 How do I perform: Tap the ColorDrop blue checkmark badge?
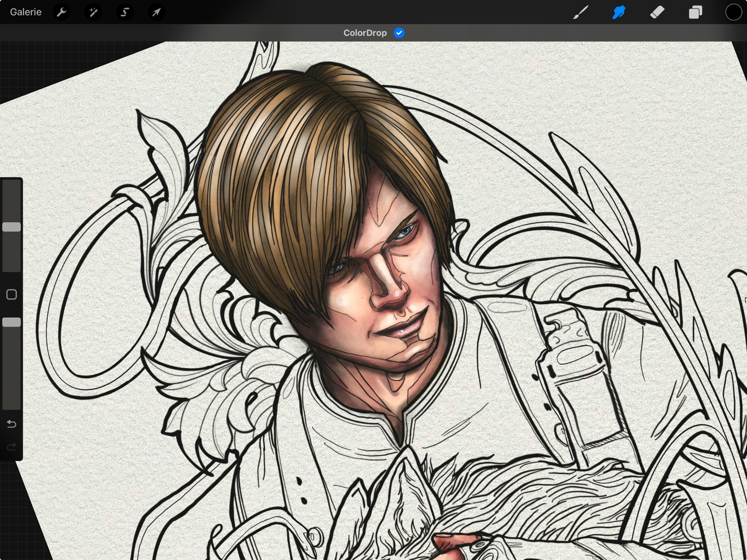click(399, 33)
